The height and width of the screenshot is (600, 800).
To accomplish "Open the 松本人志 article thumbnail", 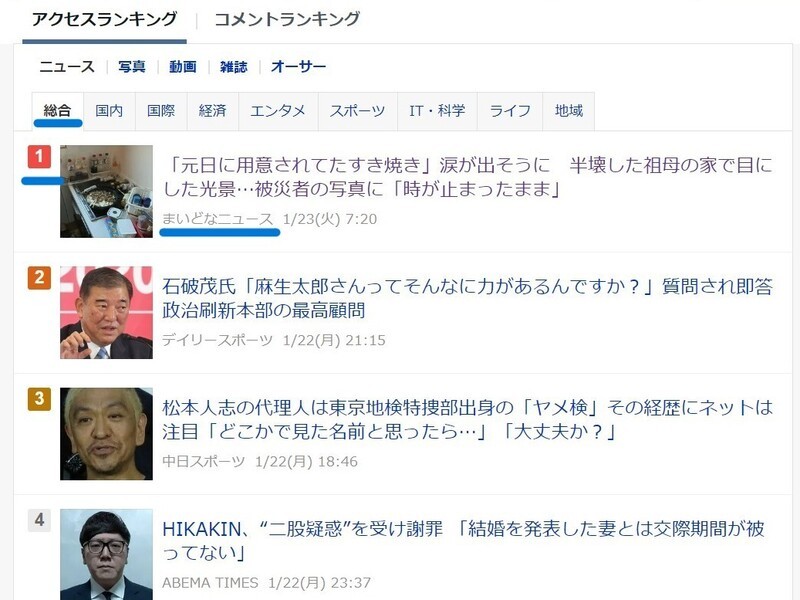I will pos(106,434).
